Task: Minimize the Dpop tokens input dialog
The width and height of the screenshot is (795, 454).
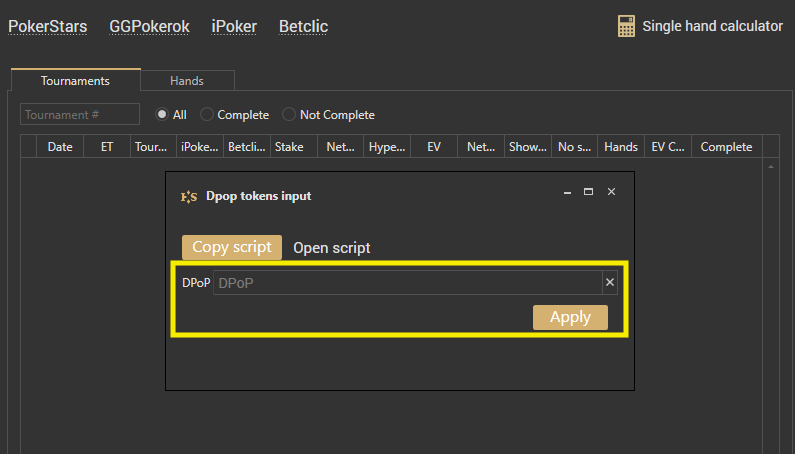Action: (567, 192)
